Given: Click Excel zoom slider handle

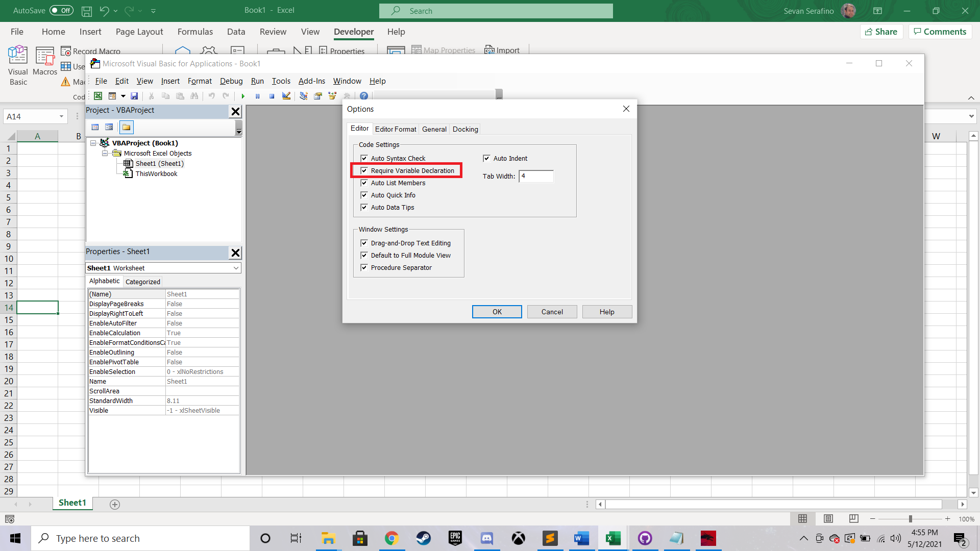Looking at the screenshot, I should [x=910, y=519].
